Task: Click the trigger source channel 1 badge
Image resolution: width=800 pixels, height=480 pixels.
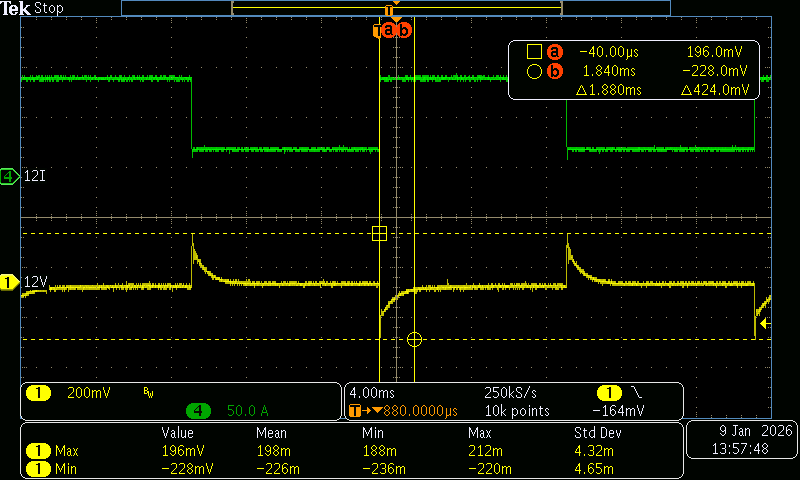Action: [606, 393]
